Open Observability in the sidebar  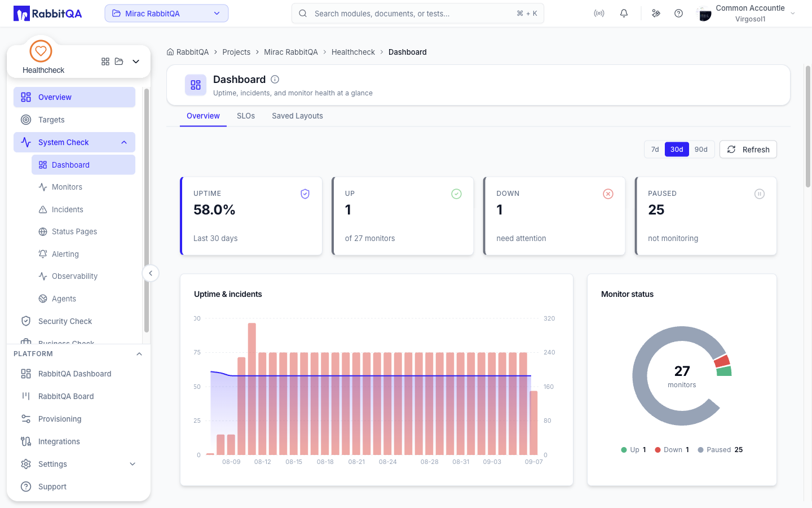point(83,276)
